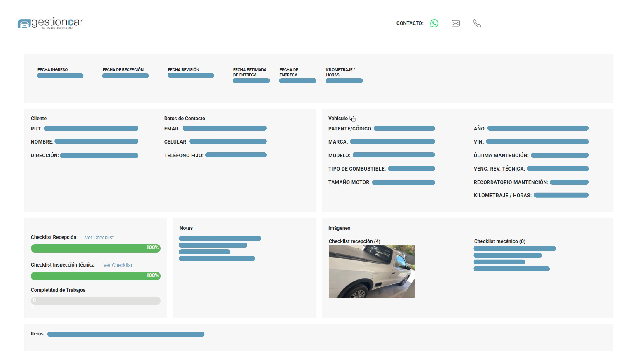Open WhatsApp contact icon
The image size is (644, 362).
click(434, 23)
